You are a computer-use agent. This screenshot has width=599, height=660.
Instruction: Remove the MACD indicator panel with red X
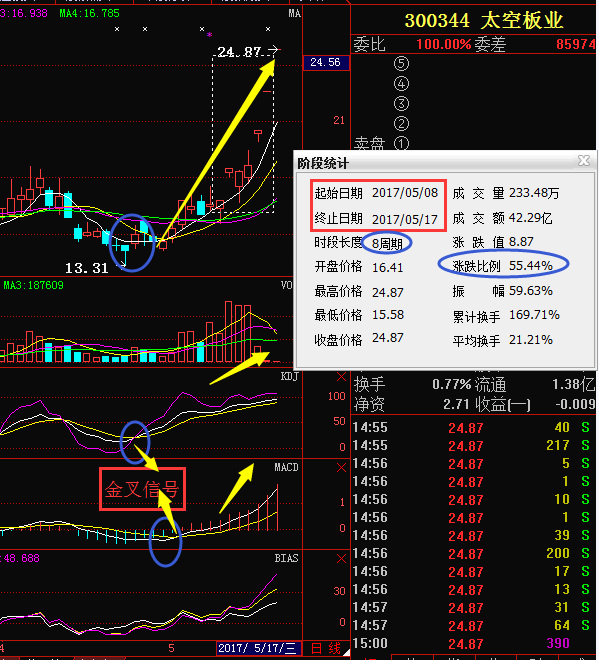tap(341, 468)
